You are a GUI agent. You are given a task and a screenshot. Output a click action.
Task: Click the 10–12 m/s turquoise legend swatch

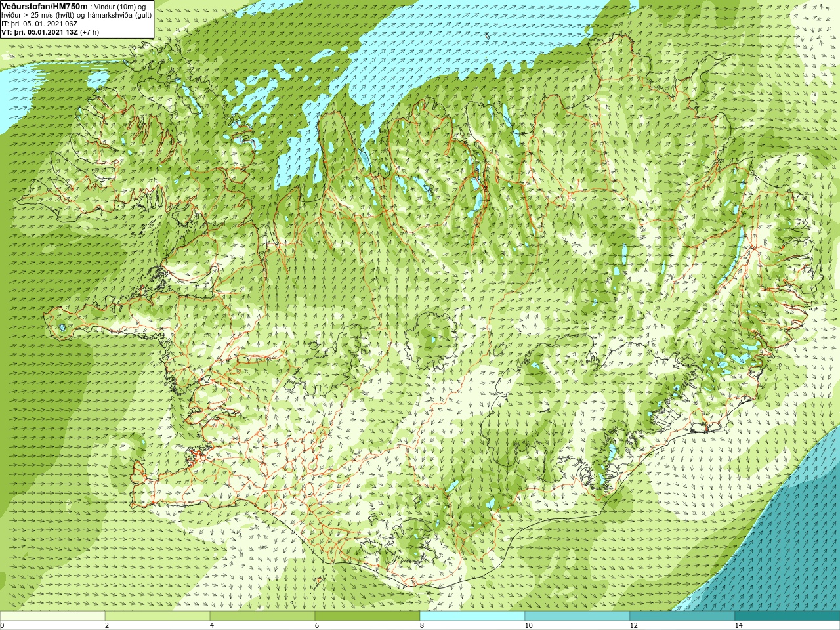[x=577, y=616]
